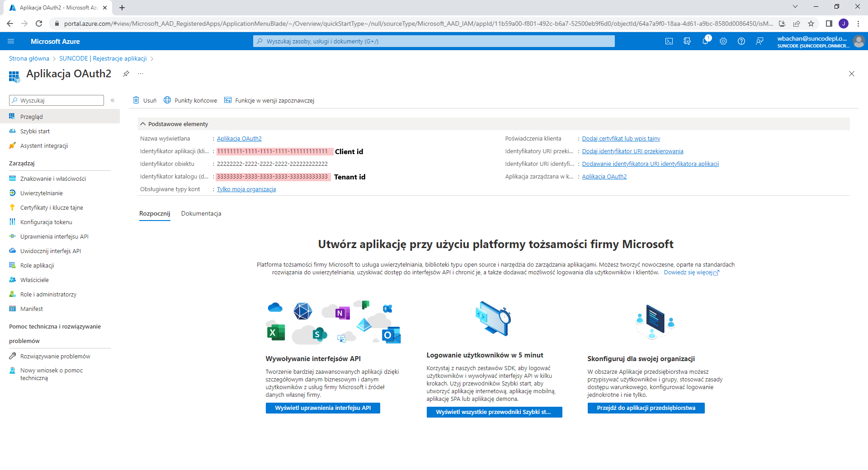The height and width of the screenshot is (470, 868).
Task: Click the Microsoft Azure logo text
Action: [x=55, y=41]
